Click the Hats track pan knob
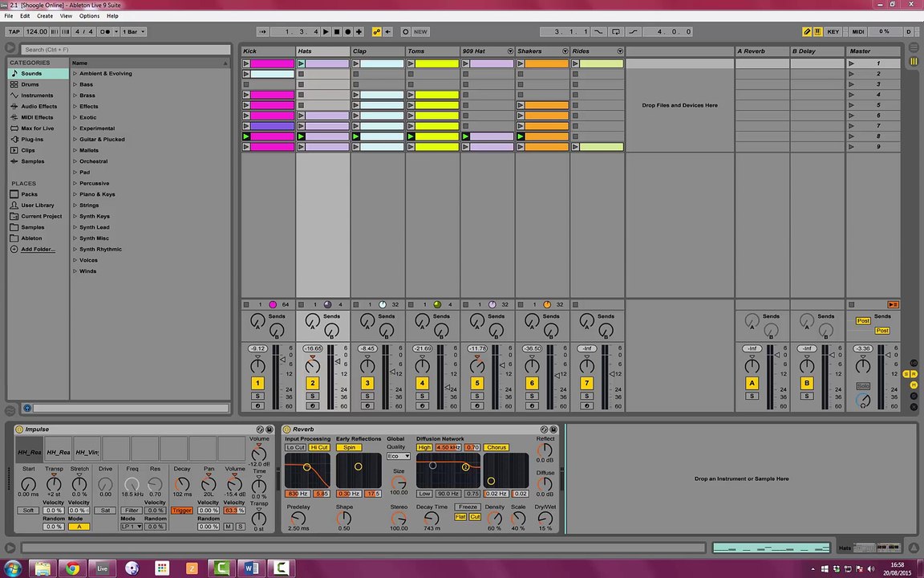Screen dimensions: 924x578 coord(312,366)
